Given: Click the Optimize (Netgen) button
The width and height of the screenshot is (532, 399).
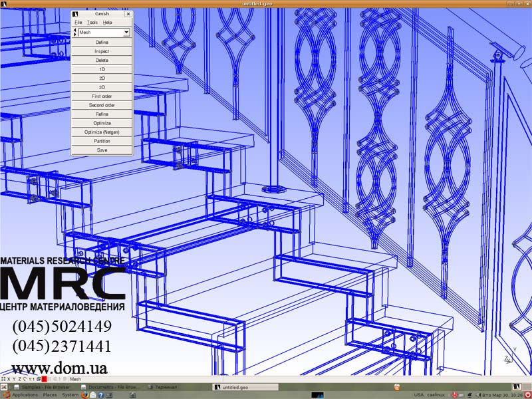Looking at the screenshot, I should [102, 132].
